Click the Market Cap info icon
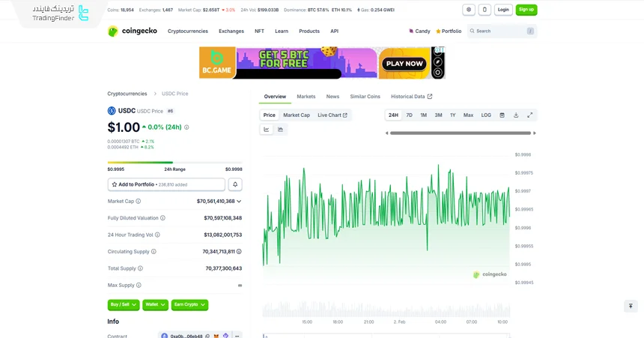Viewport: 644px width, 338px height. 138,201
